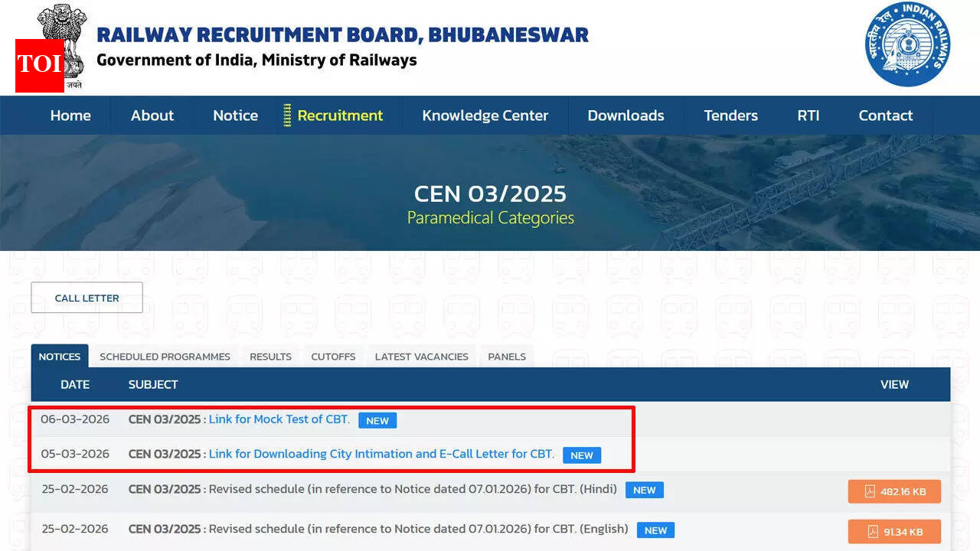Open the Contact menu item
Viewport: 980px width, 551px height.
[x=886, y=116]
